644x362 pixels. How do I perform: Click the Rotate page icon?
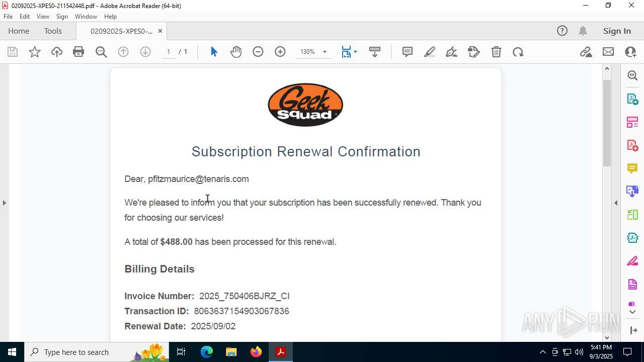point(518,52)
